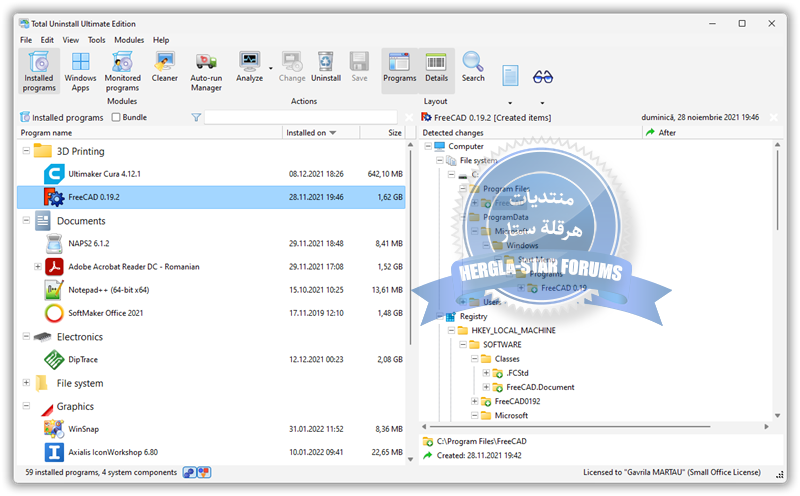Open the dropdown under the document icon
The width and height of the screenshot is (800, 496).
tap(510, 103)
